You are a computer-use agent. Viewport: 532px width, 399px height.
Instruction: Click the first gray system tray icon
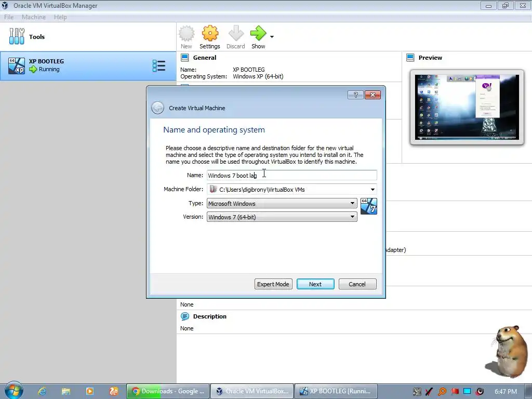tap(417, 392)
